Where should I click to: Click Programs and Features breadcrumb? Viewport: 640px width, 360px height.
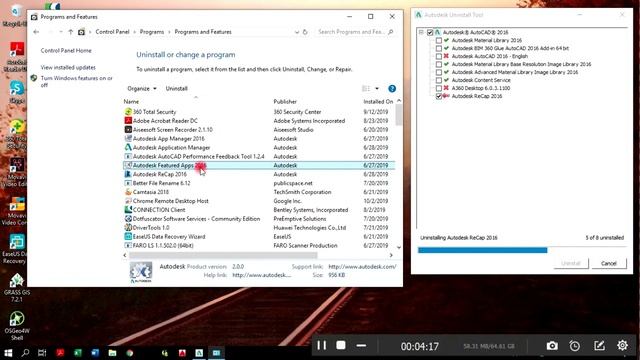coord(203,32)
